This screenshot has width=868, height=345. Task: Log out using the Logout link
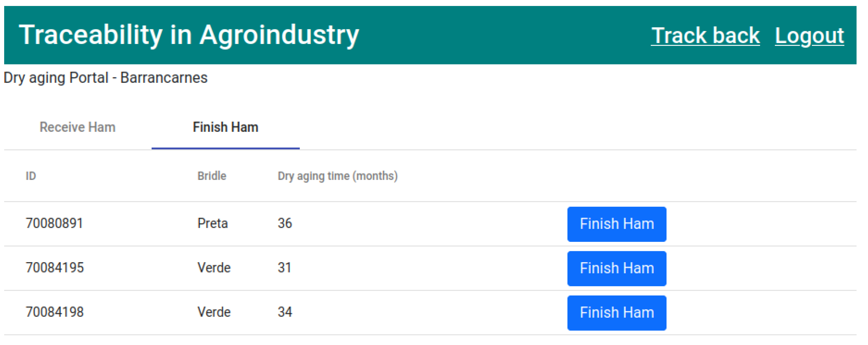pyautogui.click(x=809, y=36)
